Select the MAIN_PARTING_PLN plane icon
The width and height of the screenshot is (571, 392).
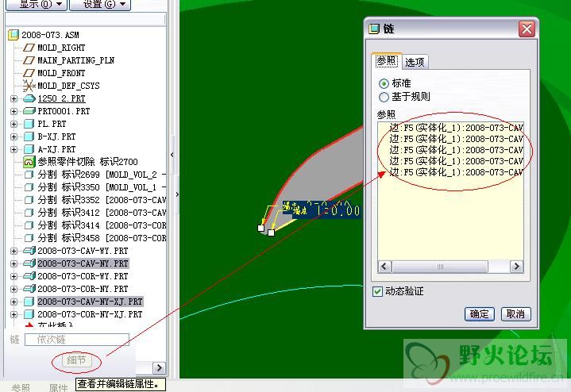point(29,60)
